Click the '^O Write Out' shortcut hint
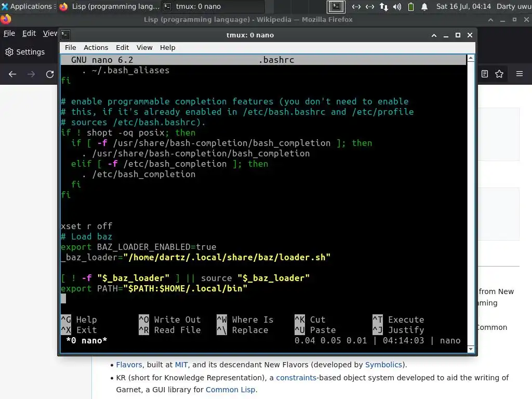This screenshot has height=399, width=532. tap(170, 320)
